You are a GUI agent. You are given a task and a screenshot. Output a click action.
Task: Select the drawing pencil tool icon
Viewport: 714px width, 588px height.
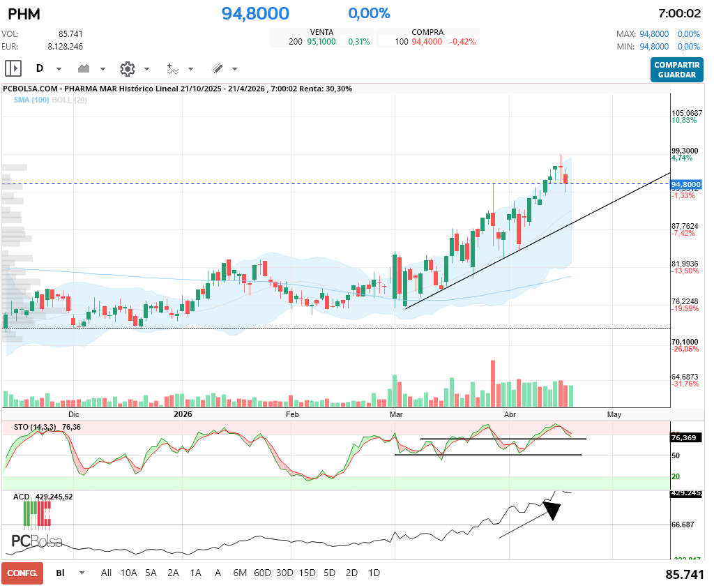[x=216, y=68]
